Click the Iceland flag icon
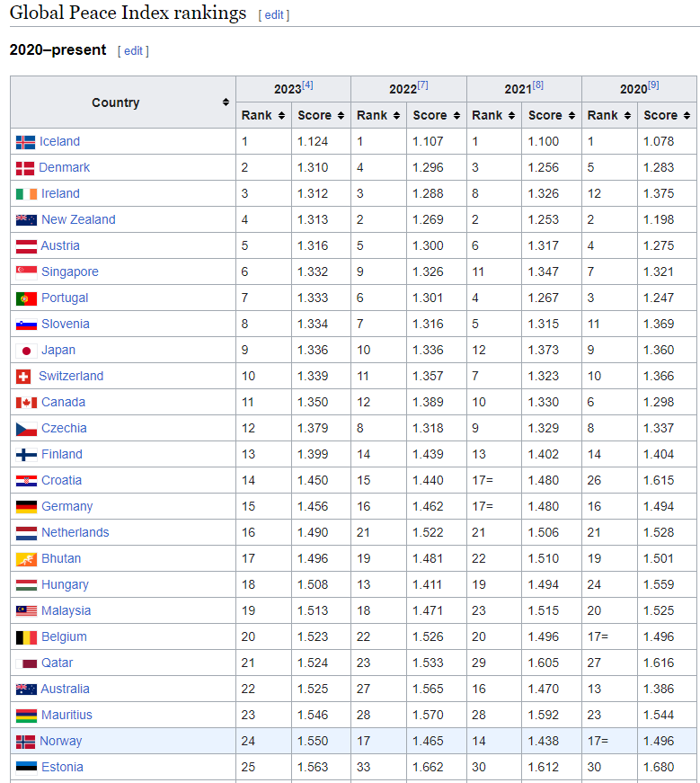Image resolution: width=700 pixels, height=783 pixels. pos(25,142)
